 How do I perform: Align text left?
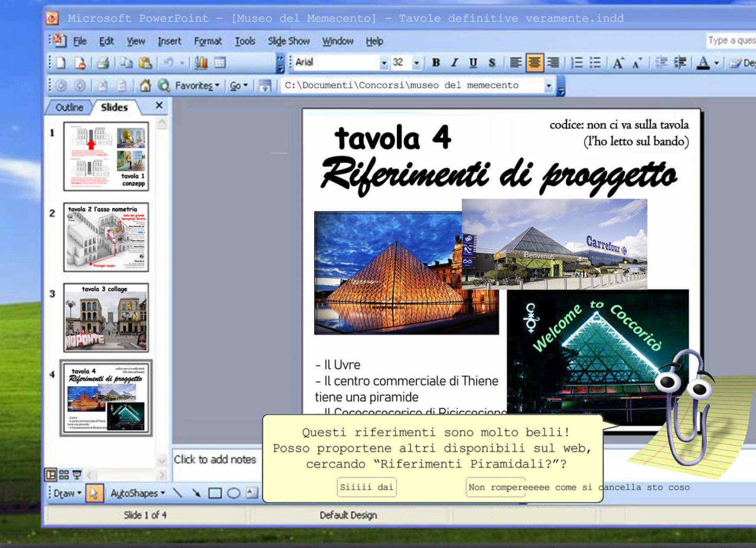(x=515, y=63)
